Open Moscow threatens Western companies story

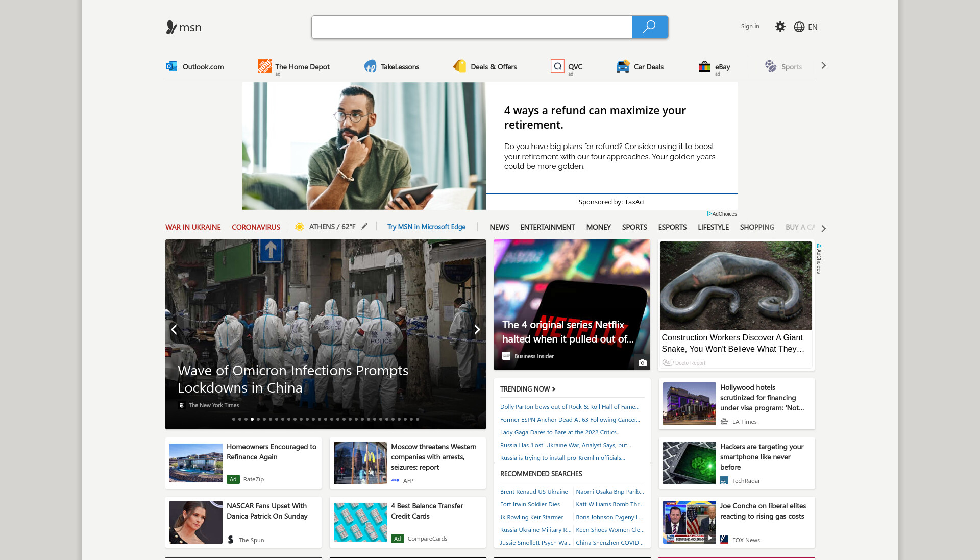tap(407, 463)
